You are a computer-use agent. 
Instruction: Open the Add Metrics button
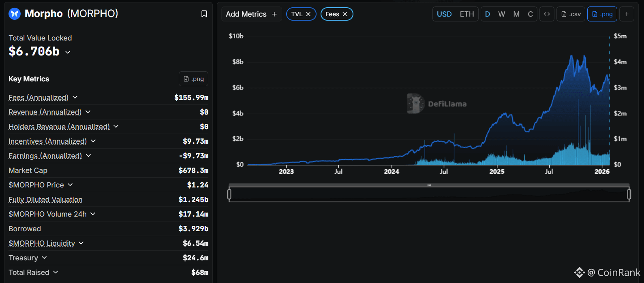[x=251, y=14]
